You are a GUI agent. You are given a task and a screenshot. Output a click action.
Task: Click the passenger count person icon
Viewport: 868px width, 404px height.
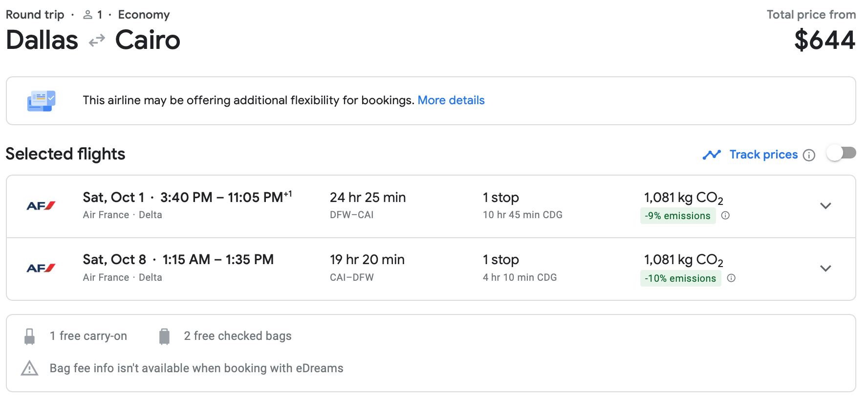point(88,15)
